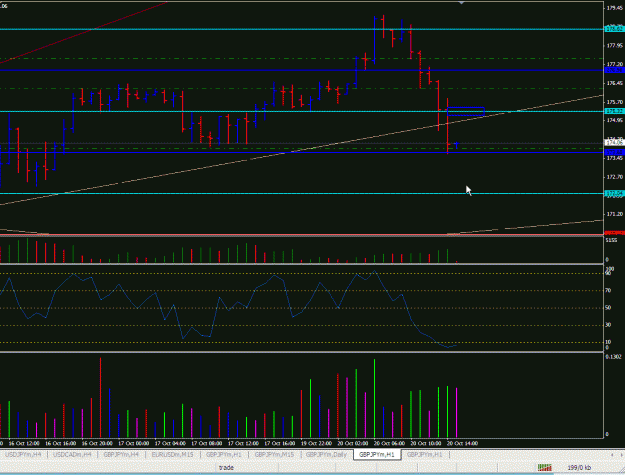Select the blue rectangle object on chart
This screenshot has height=475, width=625.
(466, 112)
